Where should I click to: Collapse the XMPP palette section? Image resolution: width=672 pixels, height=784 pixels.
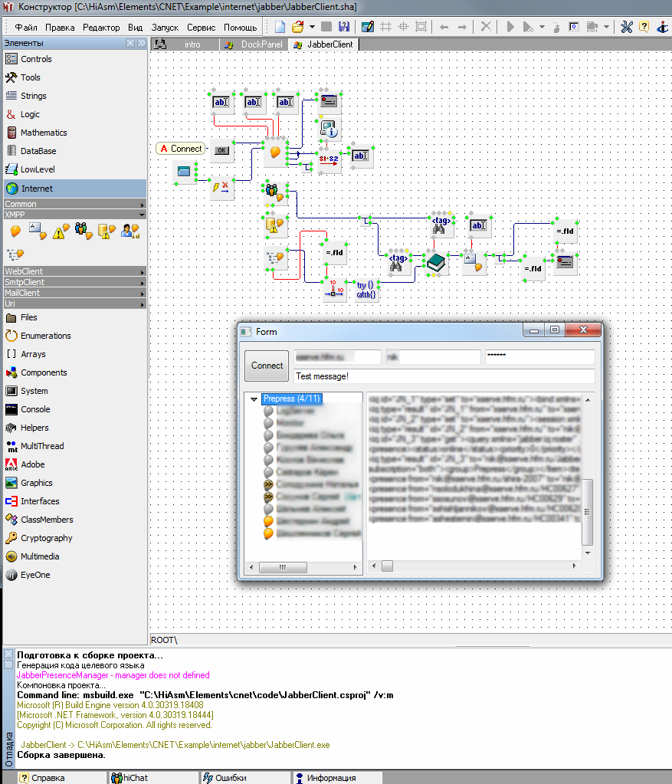[x=143, y=215]
